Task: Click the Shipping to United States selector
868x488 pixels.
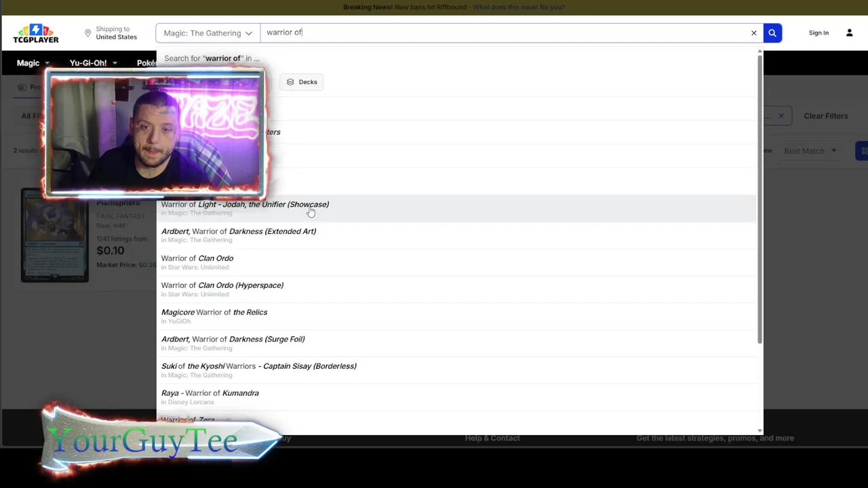Action: tap(111, 33)
